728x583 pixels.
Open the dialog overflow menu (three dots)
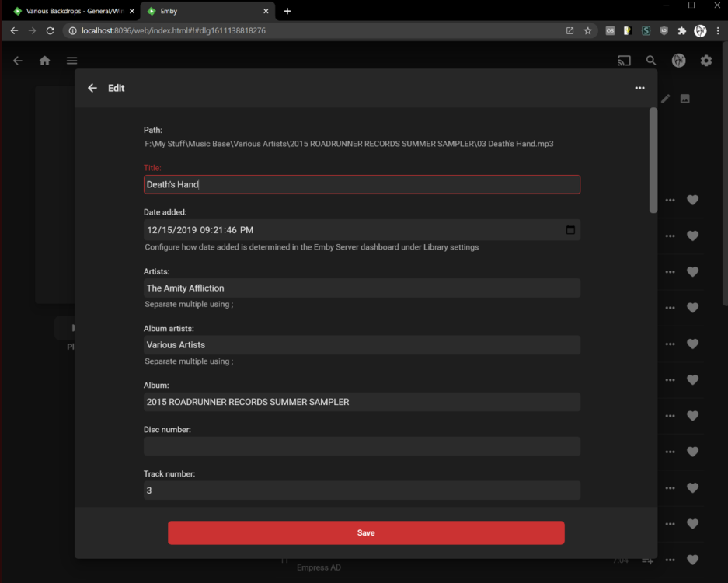(x=639, y=88)
